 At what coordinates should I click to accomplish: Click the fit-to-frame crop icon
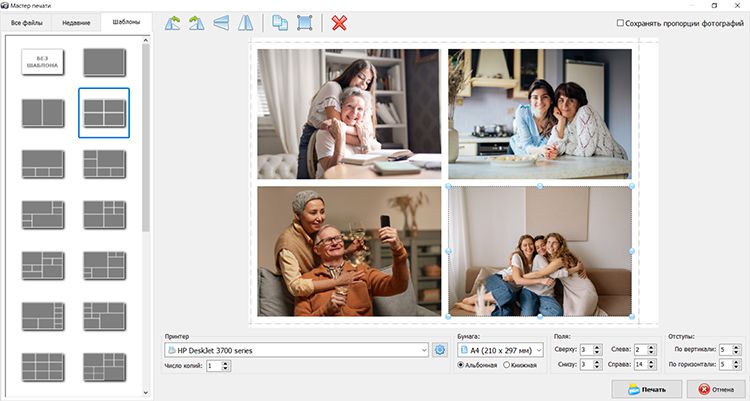point(305,22)
